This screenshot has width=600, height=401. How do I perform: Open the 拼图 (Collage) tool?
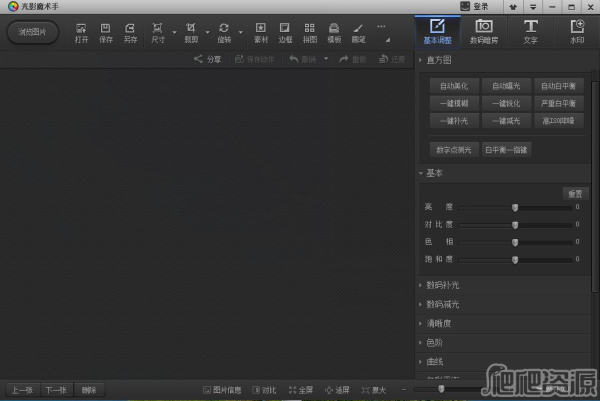(x=310, y=31)
